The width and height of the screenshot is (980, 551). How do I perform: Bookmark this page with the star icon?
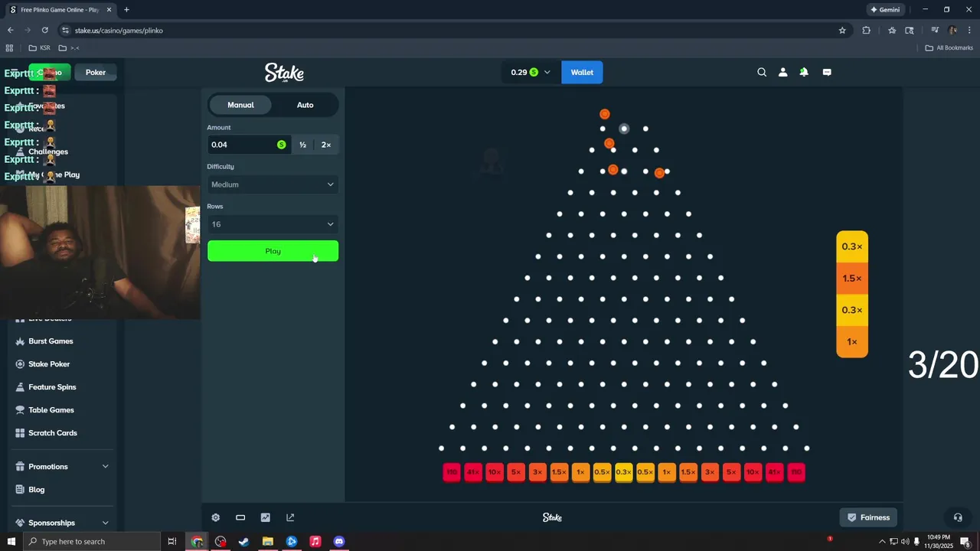[842, 30]
